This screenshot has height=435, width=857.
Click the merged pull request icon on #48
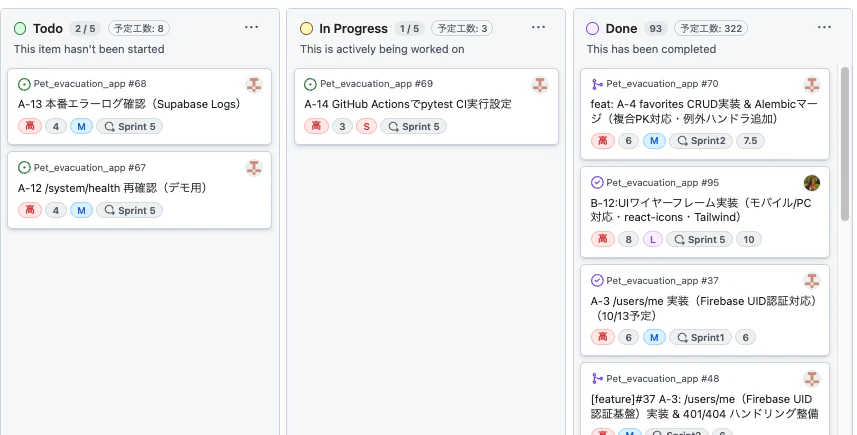pyautogui.click(x=597, y=379)
